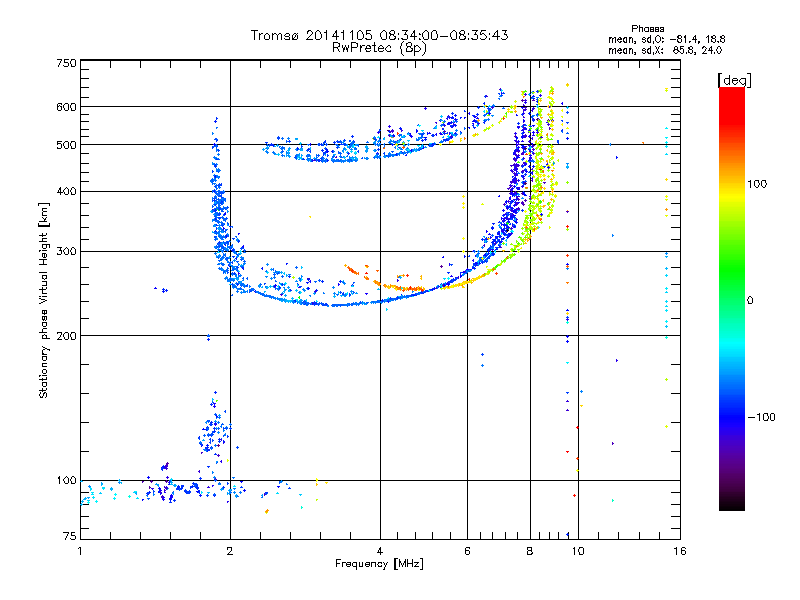Click the x-axis tick label "4"
800x600 pixels.
click(x=380, y=551)
